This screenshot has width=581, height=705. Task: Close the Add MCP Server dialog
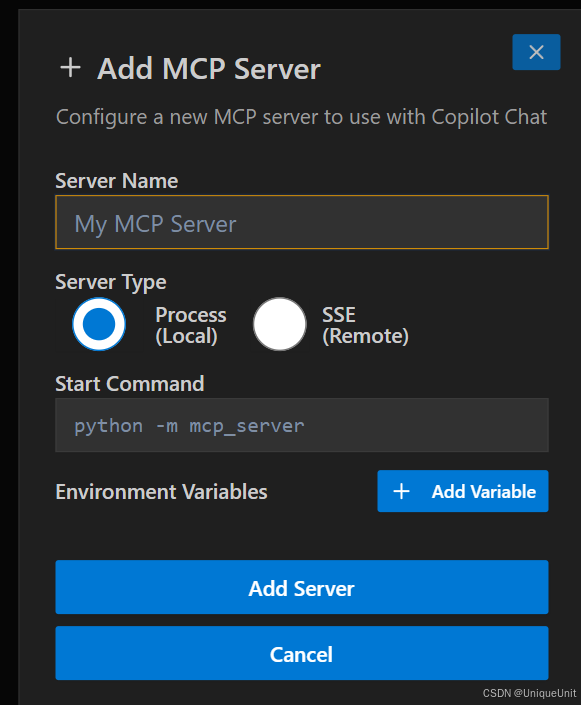click(536, 52)
